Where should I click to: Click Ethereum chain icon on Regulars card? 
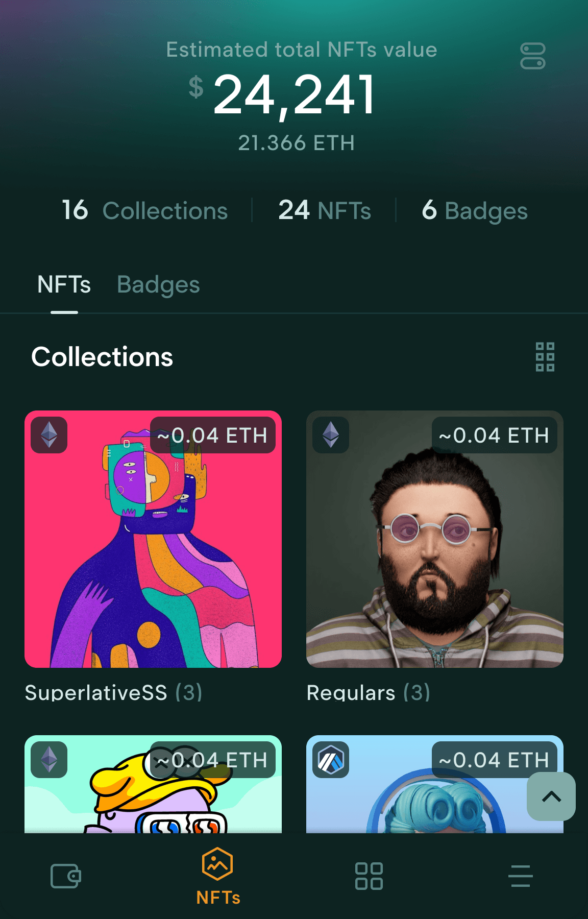click(331, 435)
